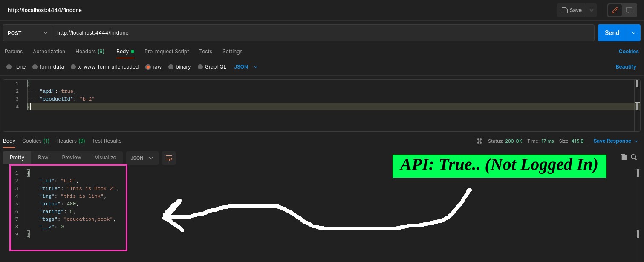Open response search with the magnifier icon

pos(634,157)
